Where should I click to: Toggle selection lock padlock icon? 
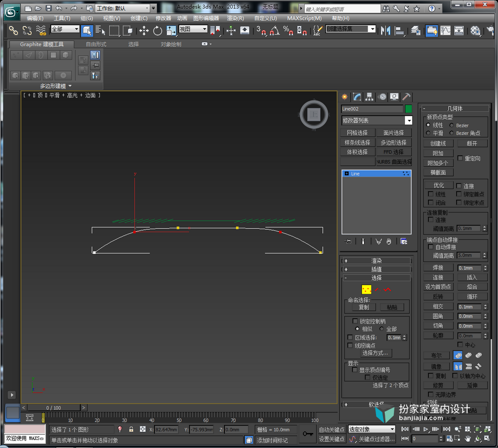pos(131,429)
